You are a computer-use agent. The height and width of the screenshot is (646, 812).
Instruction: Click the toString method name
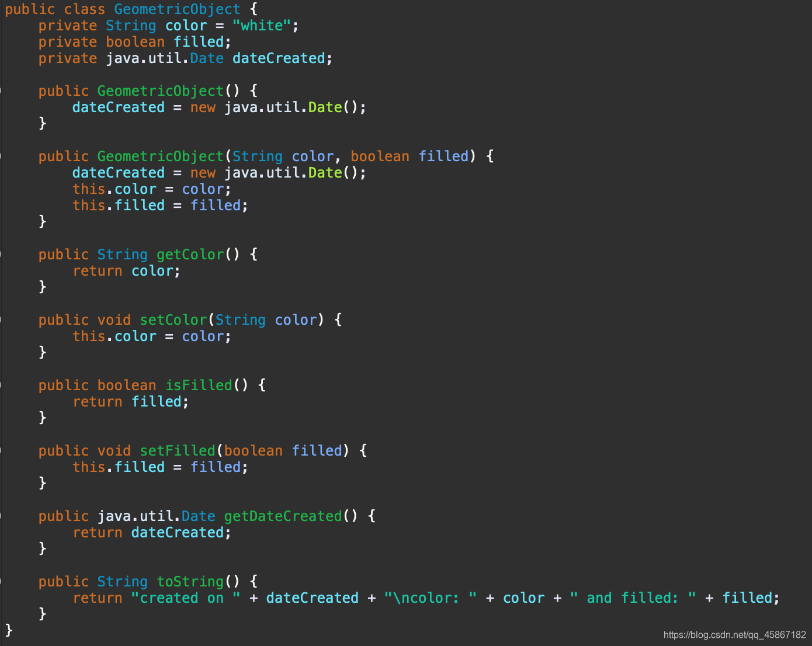190,582
